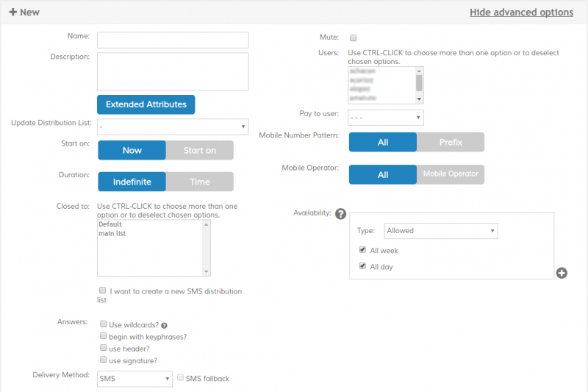Tick the Use wildcards checkbox

(x=104, y=324)
